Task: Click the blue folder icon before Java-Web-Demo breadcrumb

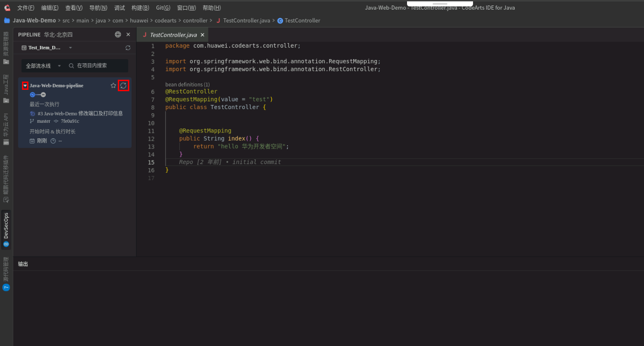Action: tap(6, 20)
